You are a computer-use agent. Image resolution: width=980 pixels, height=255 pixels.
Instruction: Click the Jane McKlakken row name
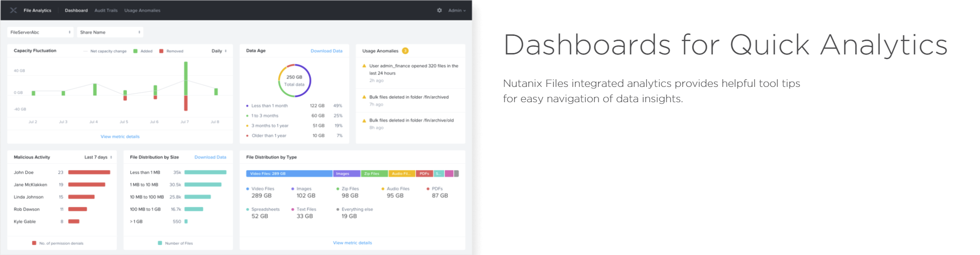31,185
